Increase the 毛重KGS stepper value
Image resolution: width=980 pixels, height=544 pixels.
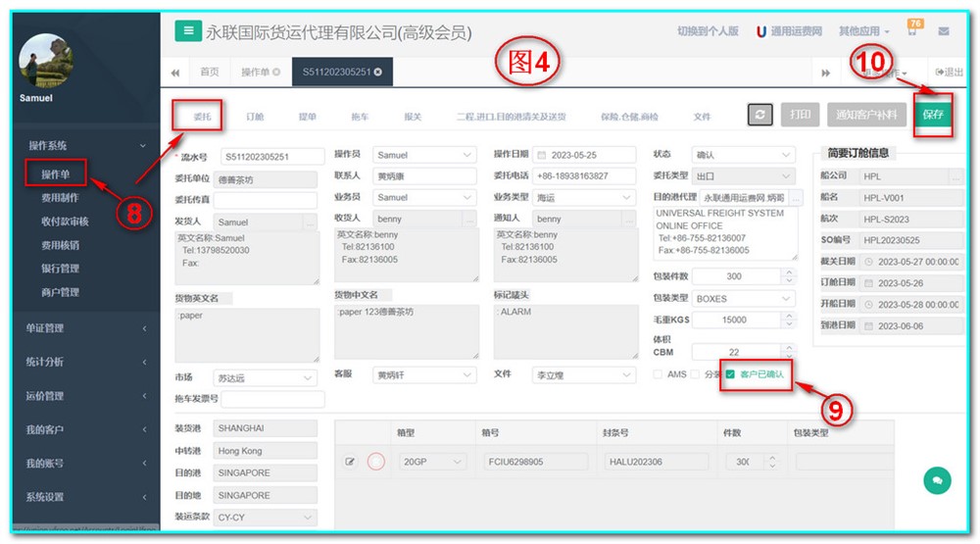click(x=789, y=316)
